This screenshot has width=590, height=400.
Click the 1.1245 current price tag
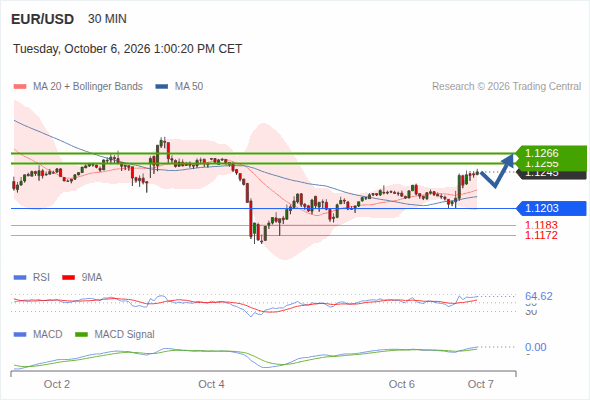(551, 174)
